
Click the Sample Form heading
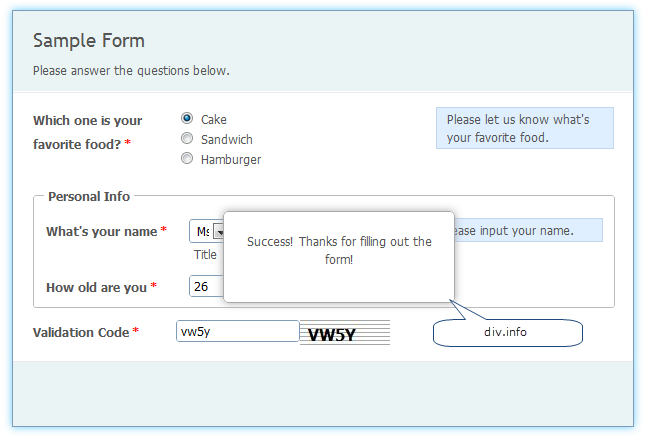[x=89, y=41]
